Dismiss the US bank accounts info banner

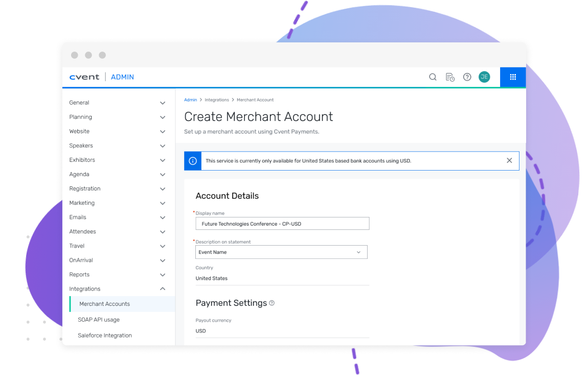click(x=509, y=160)
